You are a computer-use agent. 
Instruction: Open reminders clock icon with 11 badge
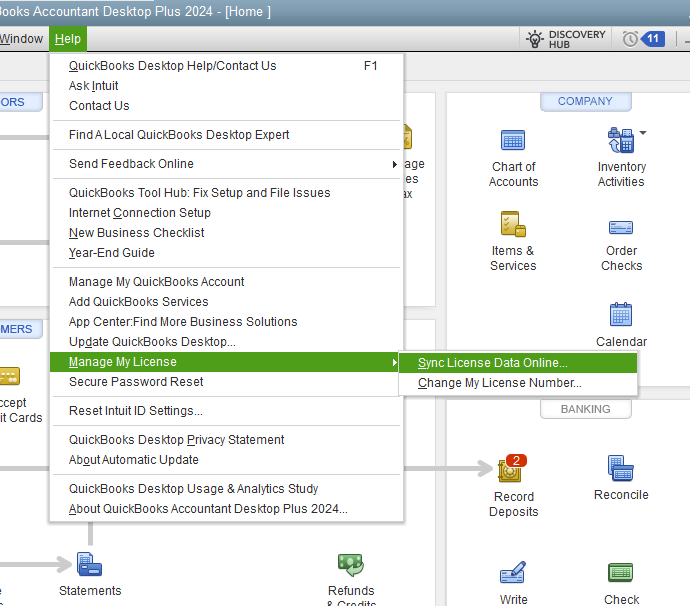(644, 39)
